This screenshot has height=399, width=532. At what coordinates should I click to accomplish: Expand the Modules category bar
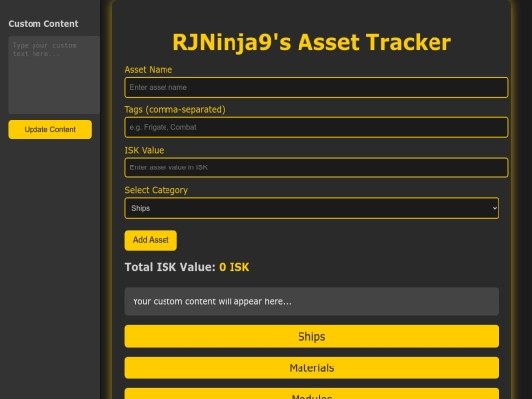pos(311,393)
